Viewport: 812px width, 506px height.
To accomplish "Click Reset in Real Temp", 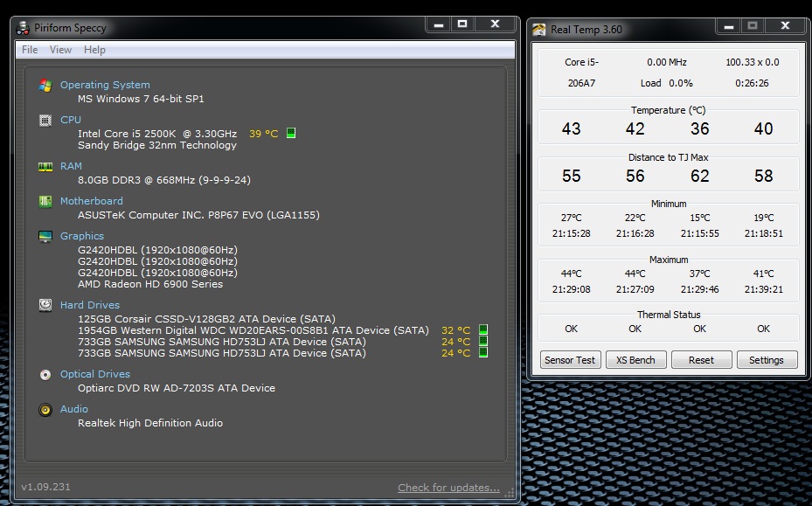I will (701, 360).
